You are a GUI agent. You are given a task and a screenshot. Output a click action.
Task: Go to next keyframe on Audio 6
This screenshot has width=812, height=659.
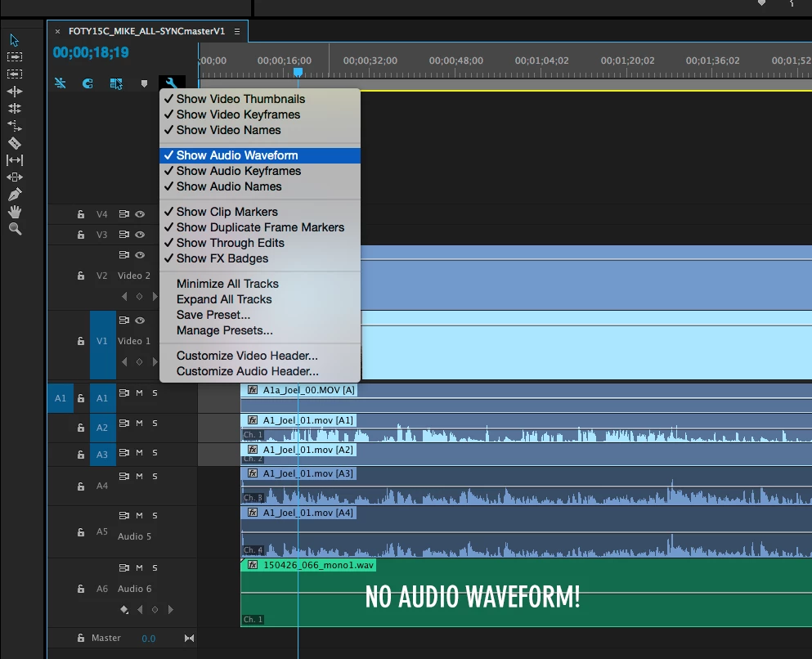click(x=170, y=610)
